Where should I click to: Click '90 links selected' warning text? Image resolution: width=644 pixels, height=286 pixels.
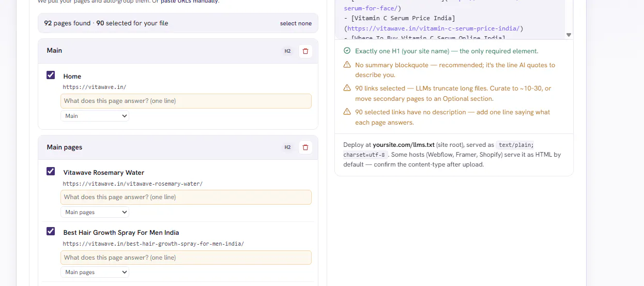tap(453, 94)
